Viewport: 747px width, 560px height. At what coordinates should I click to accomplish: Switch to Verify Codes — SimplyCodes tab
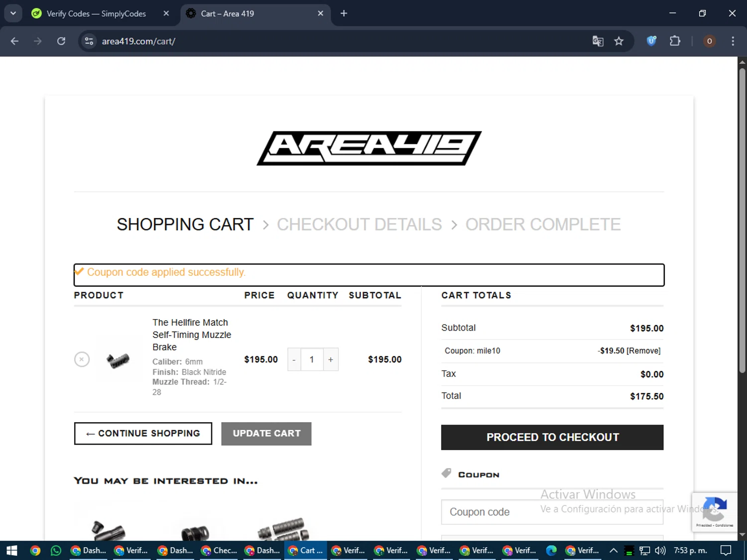pos(96,13)
